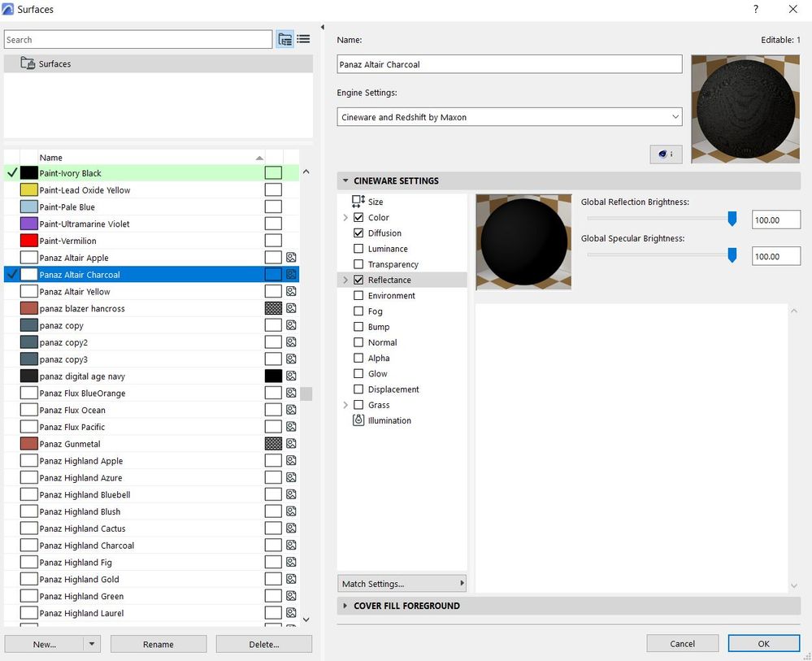Open the Engine Settings dropdown
The height and width of the screenshot is (661, 812).
tap(510, 117)
